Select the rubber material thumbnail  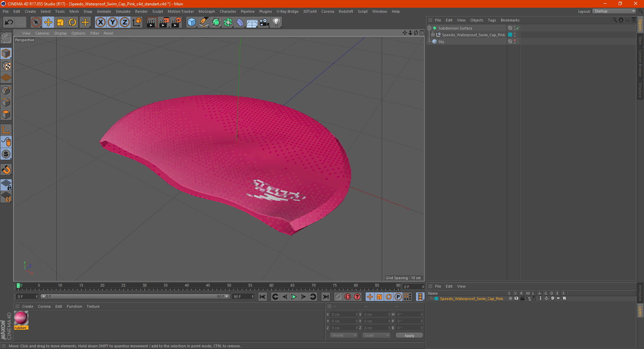pos(21,318)
